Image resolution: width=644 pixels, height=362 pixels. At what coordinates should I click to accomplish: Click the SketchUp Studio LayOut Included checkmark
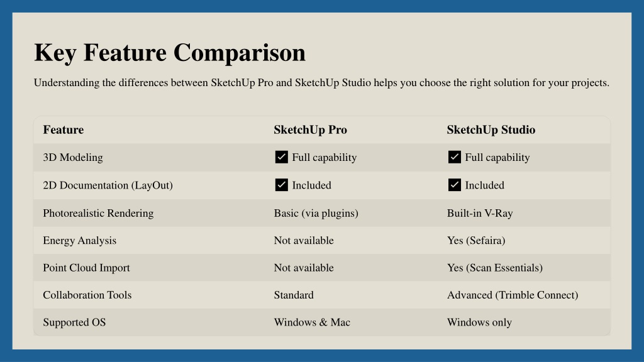click(x=454, y=185)
